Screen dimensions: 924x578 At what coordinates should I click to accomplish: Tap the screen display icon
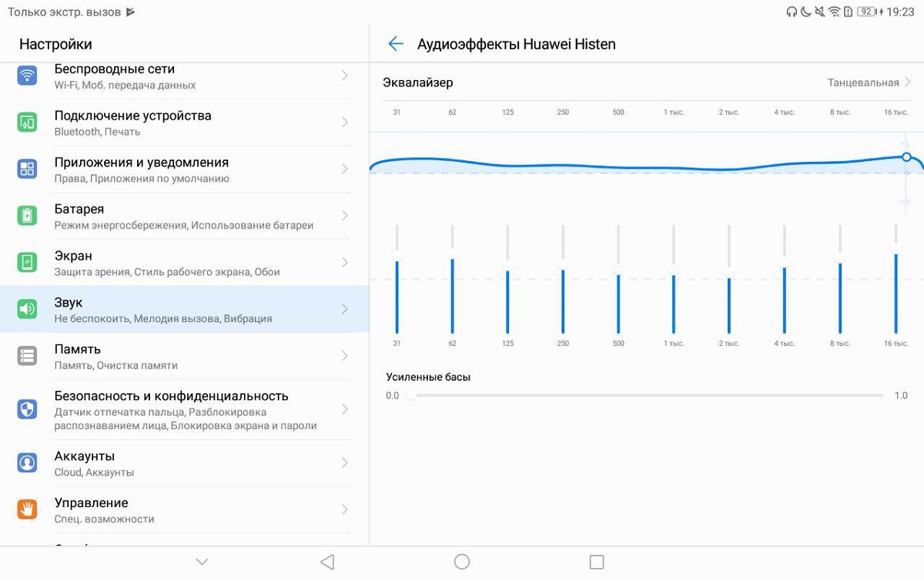27,263
